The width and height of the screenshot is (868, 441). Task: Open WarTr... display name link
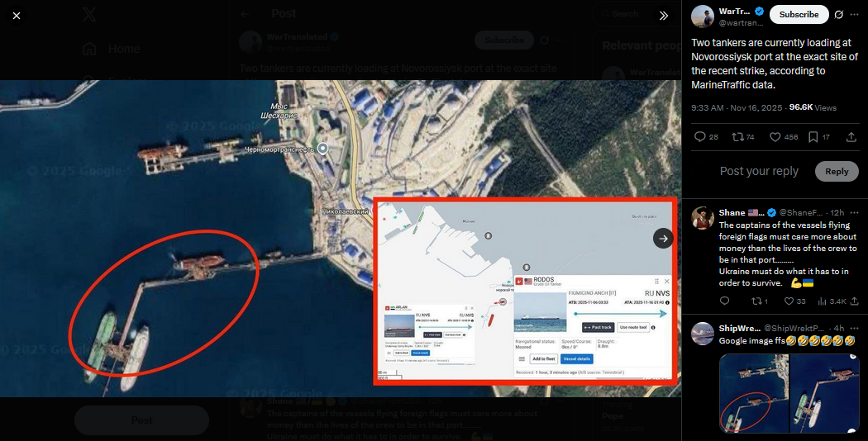pyautogui.click(x=734, y=11)
